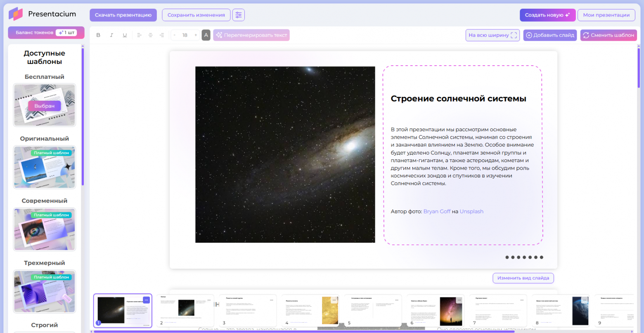Toggle italic text formatting
644x333 pixels.
coord(111,35)
